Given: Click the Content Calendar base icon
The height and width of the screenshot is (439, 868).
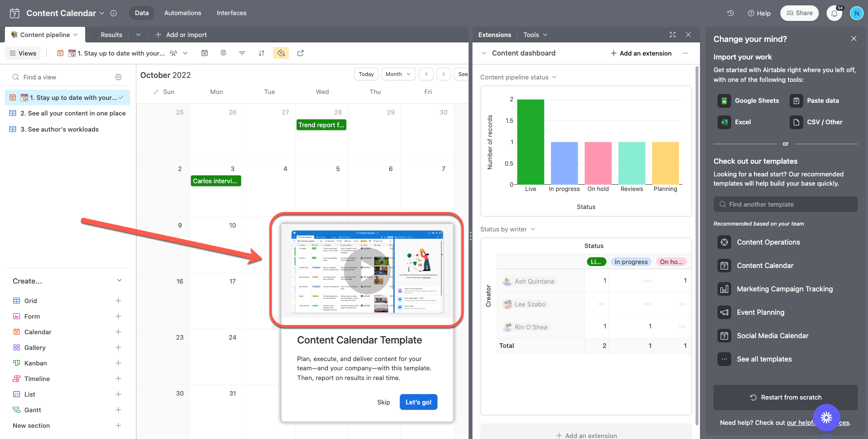Looking at the screenshot, I should 15,13.
